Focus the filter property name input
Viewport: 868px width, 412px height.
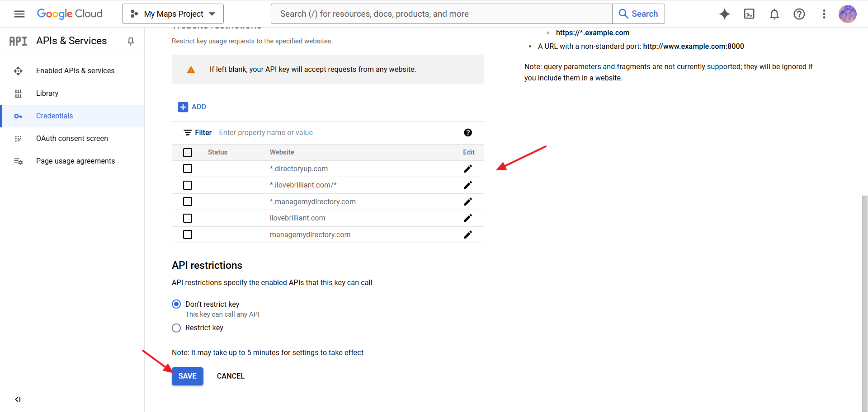337,132
